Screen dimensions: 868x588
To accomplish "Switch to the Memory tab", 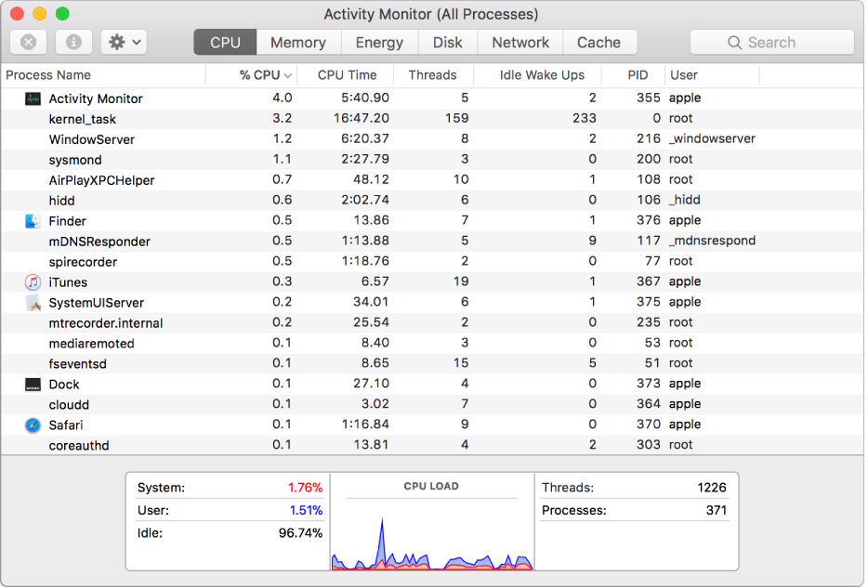I will [297, 43].
